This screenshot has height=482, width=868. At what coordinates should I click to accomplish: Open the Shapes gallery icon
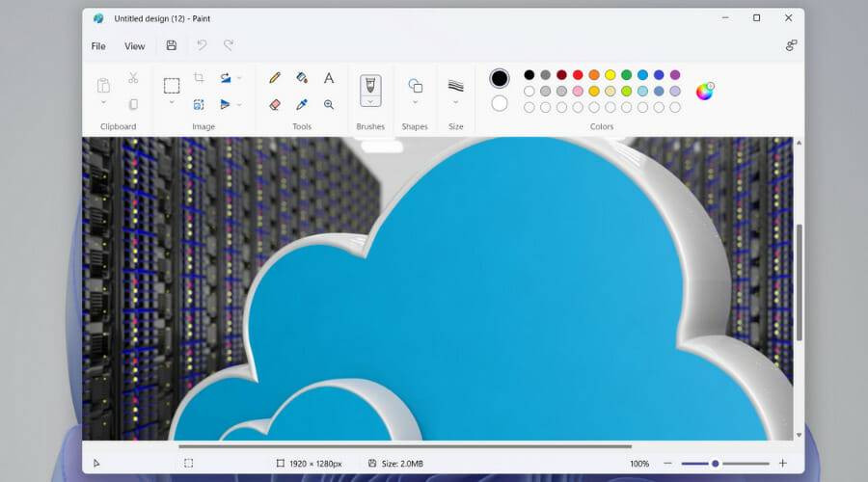415,86
